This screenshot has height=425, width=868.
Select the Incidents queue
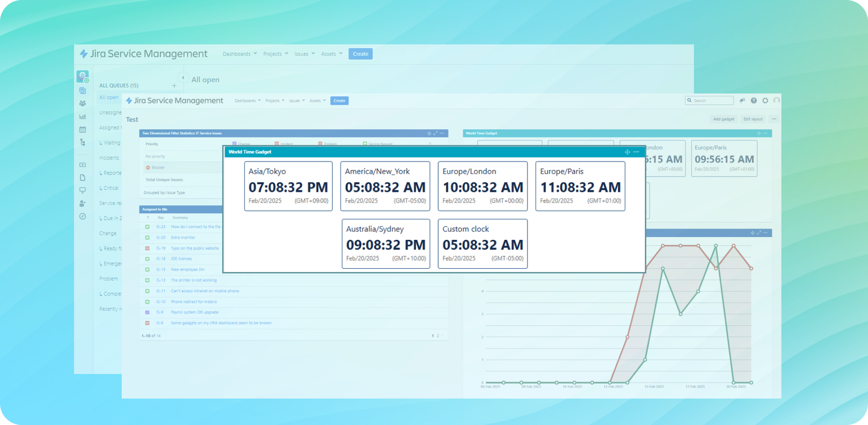pos(109,158)
